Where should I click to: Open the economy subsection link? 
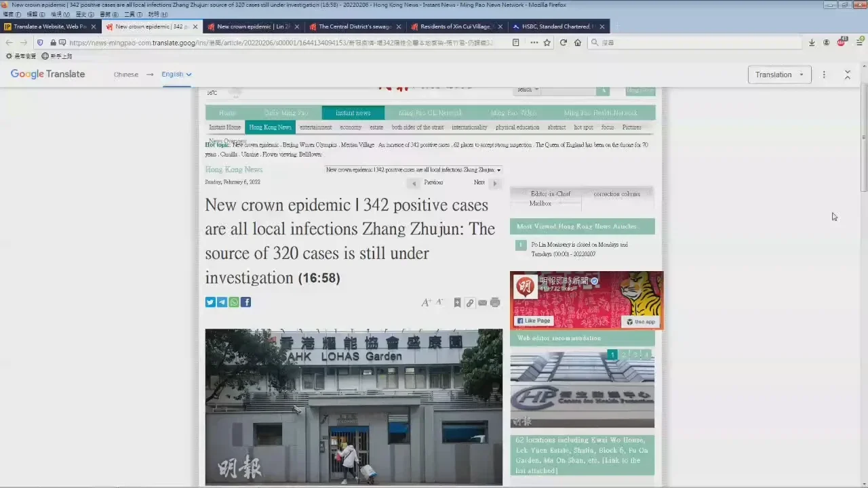(x=351, y=127)
